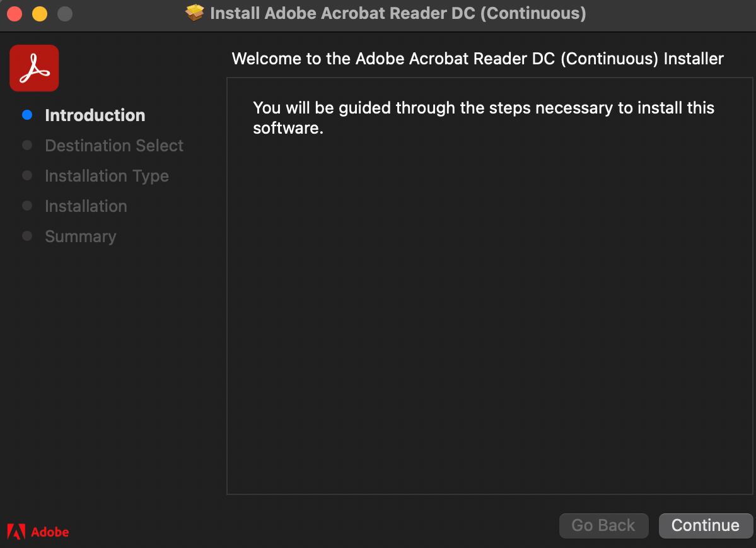
Task: Click the package box icon in title bar
Action: point(195,13)
